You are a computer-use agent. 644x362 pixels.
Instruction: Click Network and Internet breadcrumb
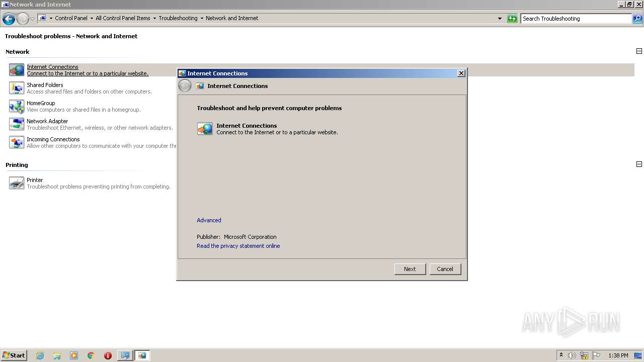point(232,18)
